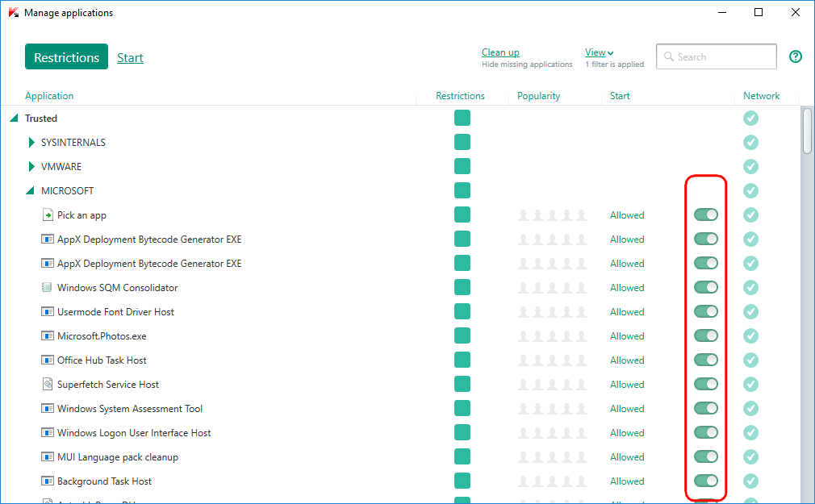Click Allowed status for Microsoft.Photos.exe

point(627,335)
